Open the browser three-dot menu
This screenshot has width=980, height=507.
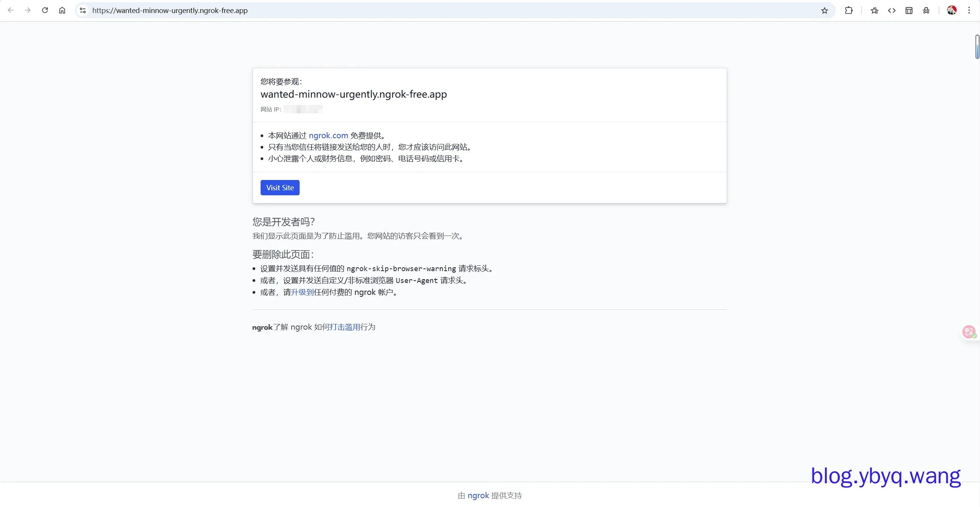point(969,10)
